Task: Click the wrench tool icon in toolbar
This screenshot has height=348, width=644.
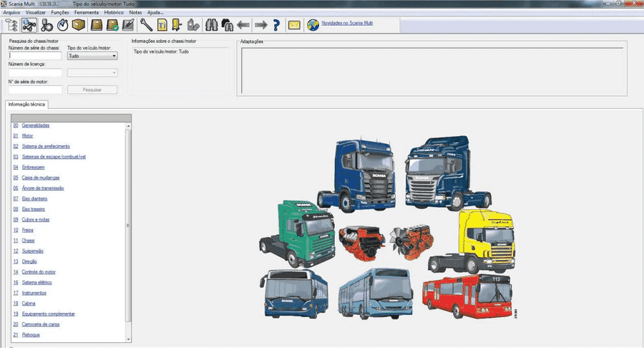Action: coord(146,26)
